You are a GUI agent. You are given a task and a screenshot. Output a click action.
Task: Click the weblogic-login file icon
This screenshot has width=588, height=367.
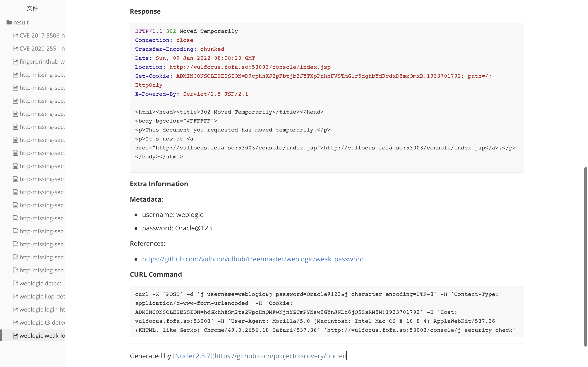click(x=16, y=310)
